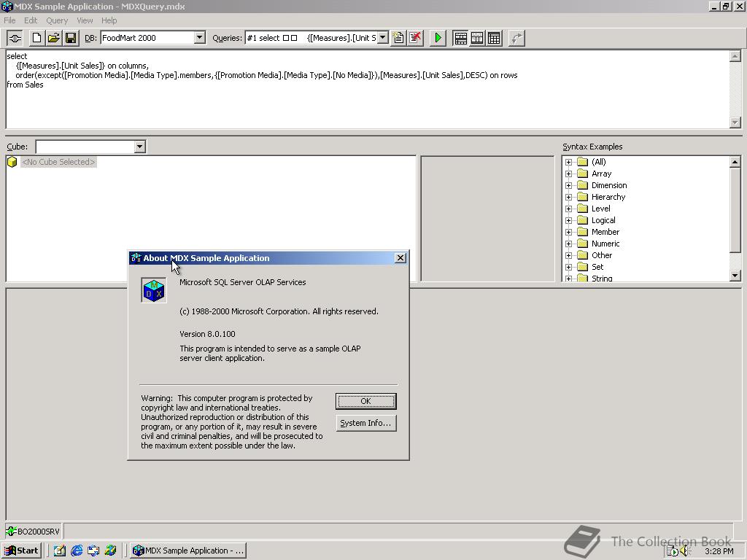
Task: Expand the Other syntax folder
Action: (569, 255)
